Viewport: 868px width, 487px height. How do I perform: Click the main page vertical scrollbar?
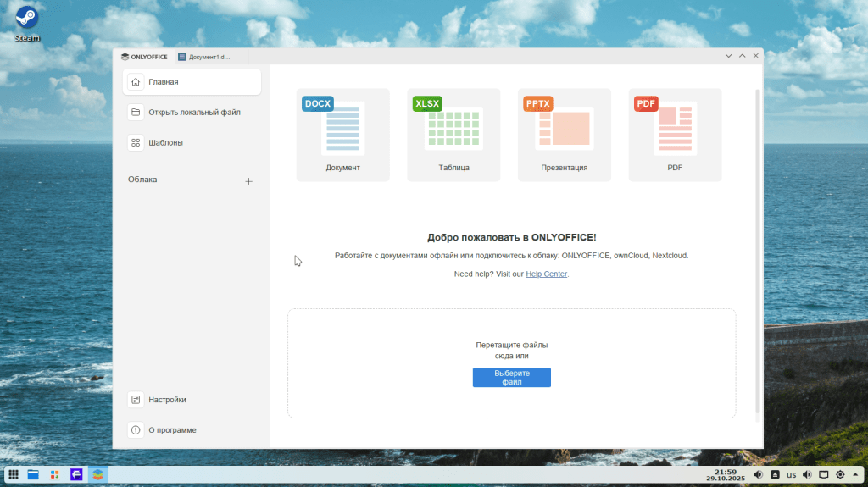click(757, 254)
